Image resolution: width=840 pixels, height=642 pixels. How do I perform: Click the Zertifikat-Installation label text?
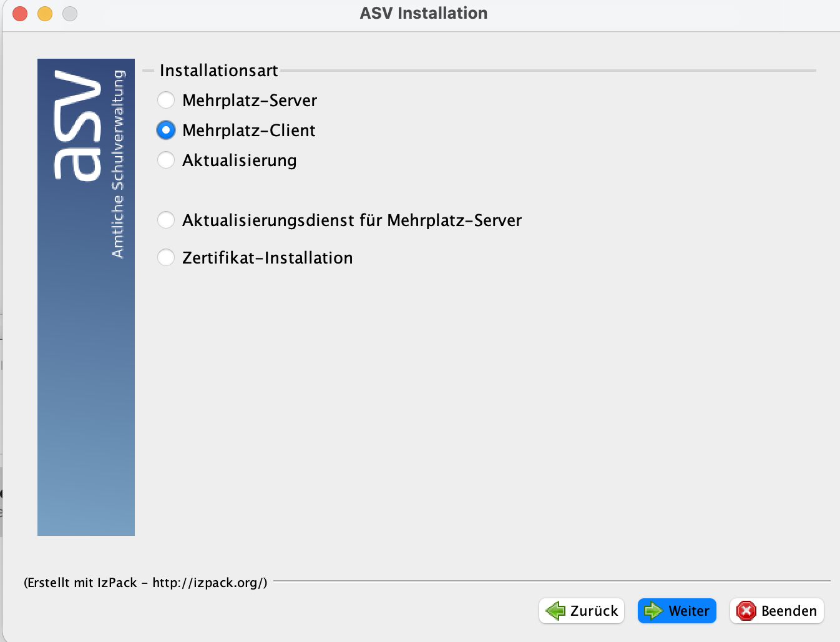click(267, 257)
